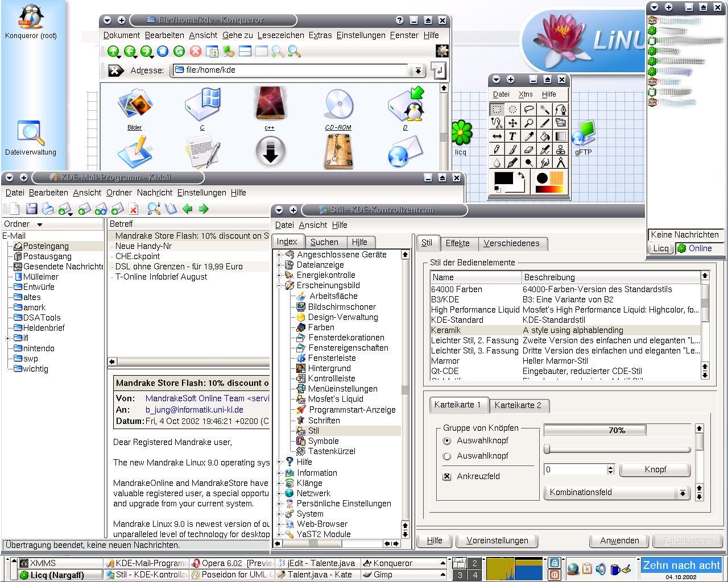
Task: Click the Reload icon in Konqueror toolbar
Action: tap(179, 52)
